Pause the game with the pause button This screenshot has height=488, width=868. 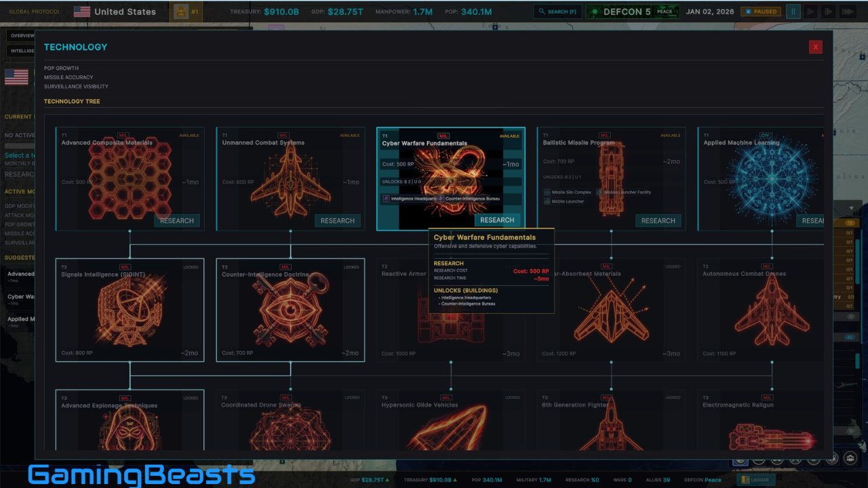tap(793, 12)
